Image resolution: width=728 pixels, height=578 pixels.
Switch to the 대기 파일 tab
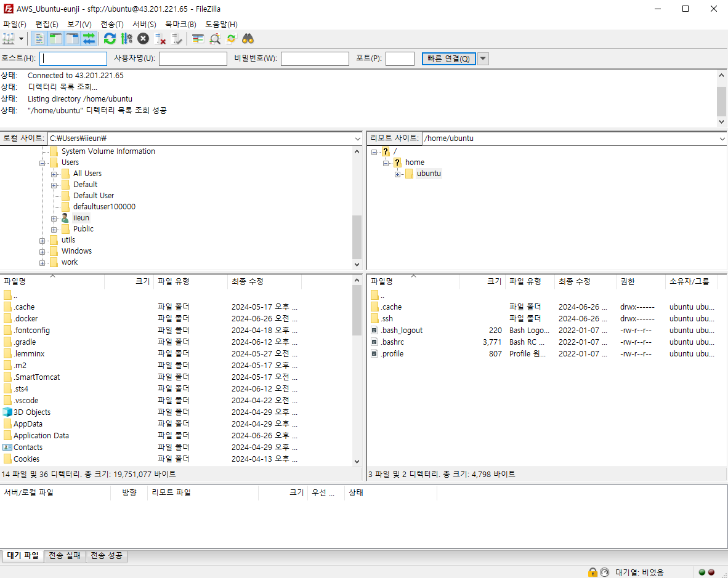(23, 556)
